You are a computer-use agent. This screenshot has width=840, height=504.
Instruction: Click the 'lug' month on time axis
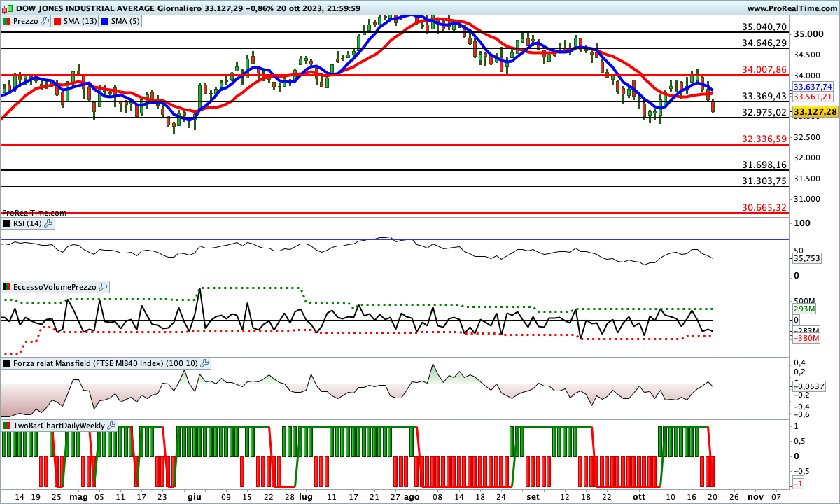coord(305,496)
